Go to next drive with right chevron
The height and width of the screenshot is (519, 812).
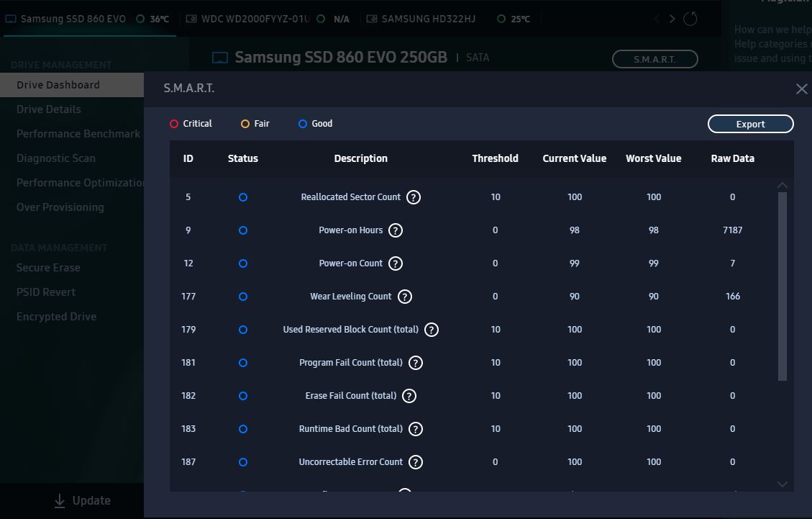(x=672, y=19)
